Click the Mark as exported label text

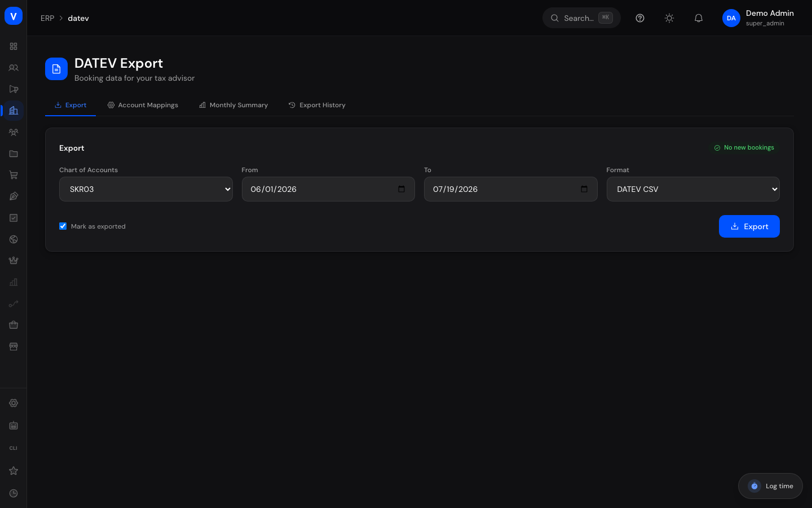98,226
